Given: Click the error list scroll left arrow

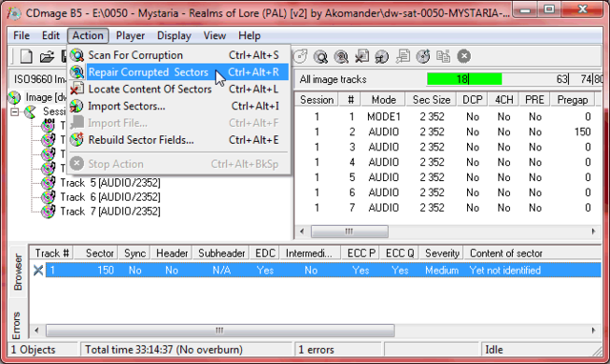Looking at the screenshot, I should tap(36, 331).
